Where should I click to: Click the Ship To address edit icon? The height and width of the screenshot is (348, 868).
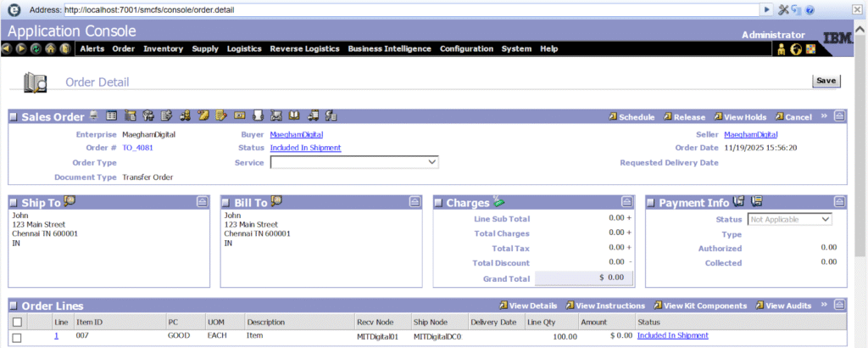(70, 202)
